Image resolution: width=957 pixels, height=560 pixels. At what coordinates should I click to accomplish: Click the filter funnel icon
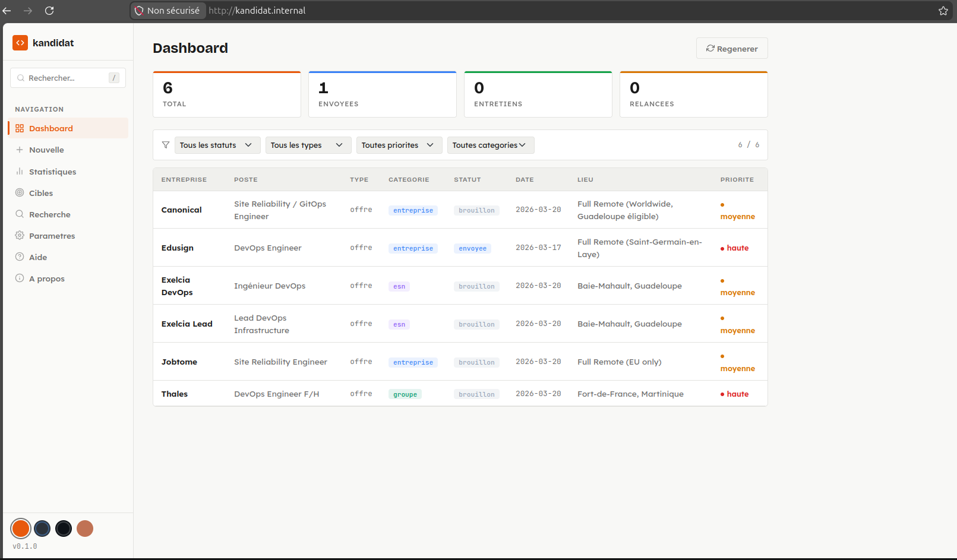[x=166, y=145]
